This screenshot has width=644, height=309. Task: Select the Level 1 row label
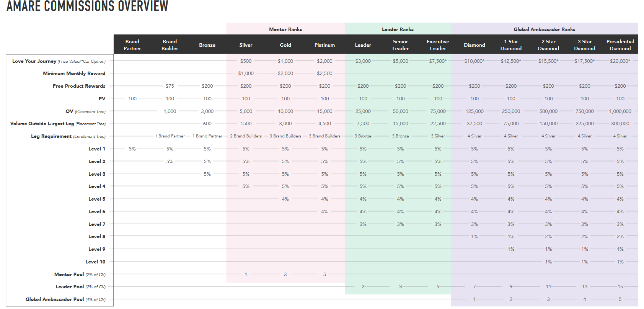pyautogui.click(x=97, y=149)
